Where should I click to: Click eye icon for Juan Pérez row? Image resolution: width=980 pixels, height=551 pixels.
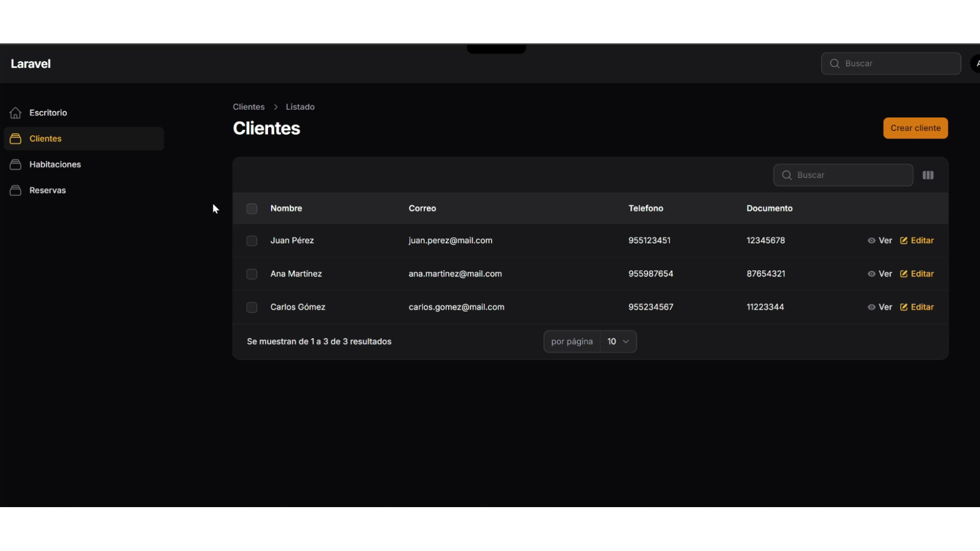[871, 241]
